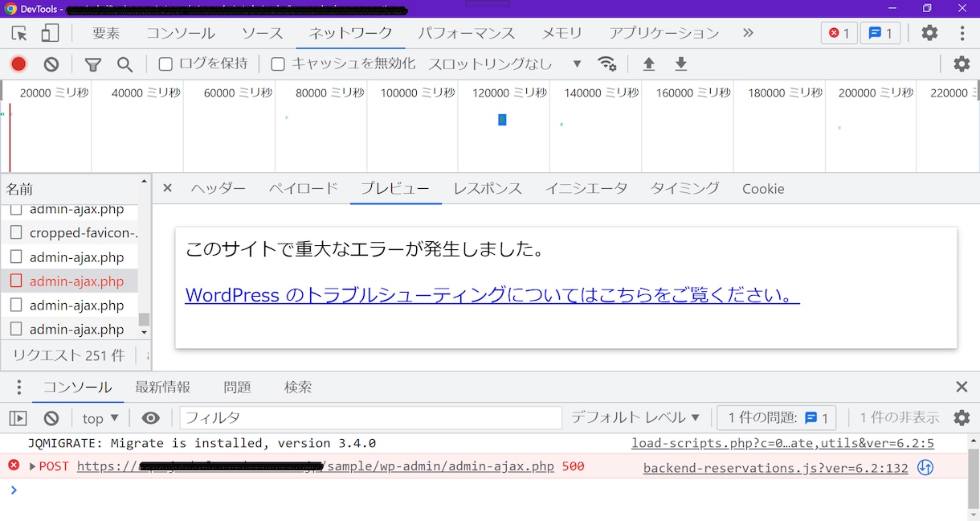Open the ペイロード request tab

pos(303,188)
